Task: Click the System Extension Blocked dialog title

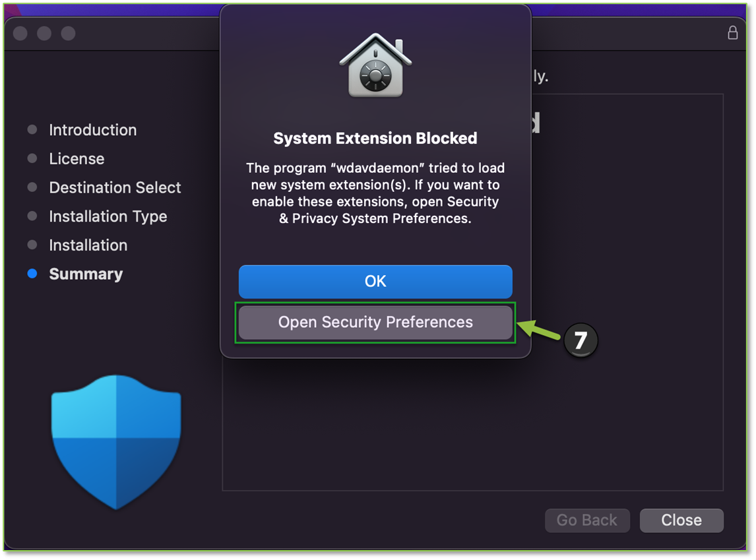Action: pyautogui.click(x=375, y=139)
